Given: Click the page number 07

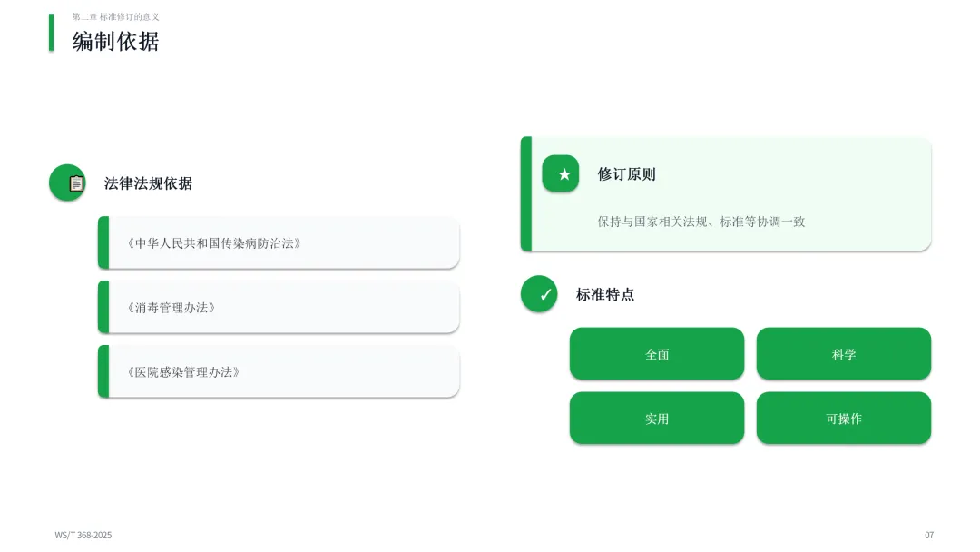Looking at the screenshot, I should (x=929, y=535).
